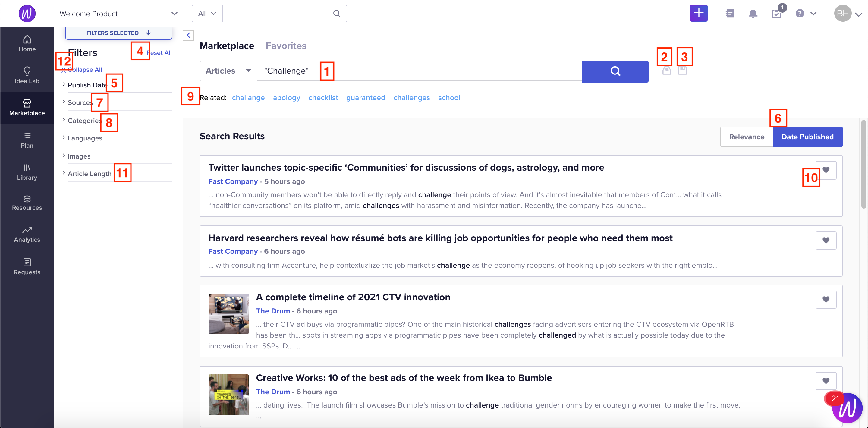Click related term challenges
The width and height of the screenshot is (868, 428).
(411, 98)
